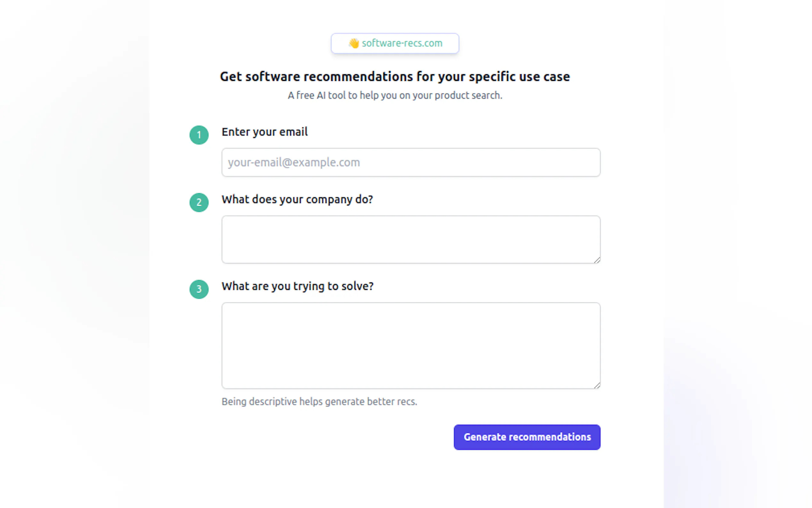812x508 pixels.
Task: Click the 'Being descriptive helps' hint text
Action: pyautogui.click(x=319, y=402)
